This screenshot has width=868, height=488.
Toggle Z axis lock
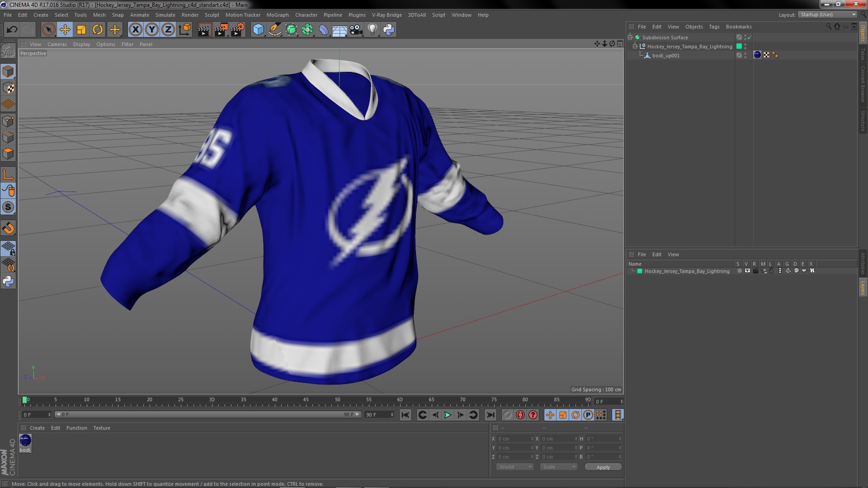(x=168, y=30)
